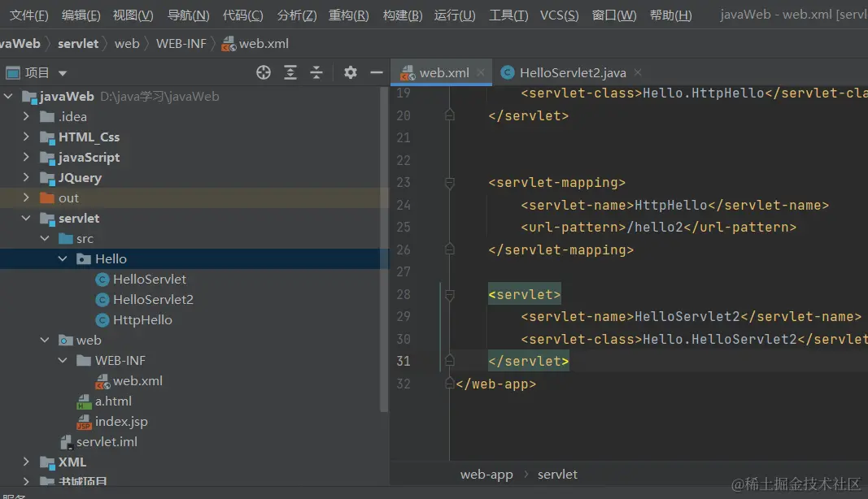Click the Hello package folder icon
This screenshot has height=499, width=868.
[x=84, y=259]
